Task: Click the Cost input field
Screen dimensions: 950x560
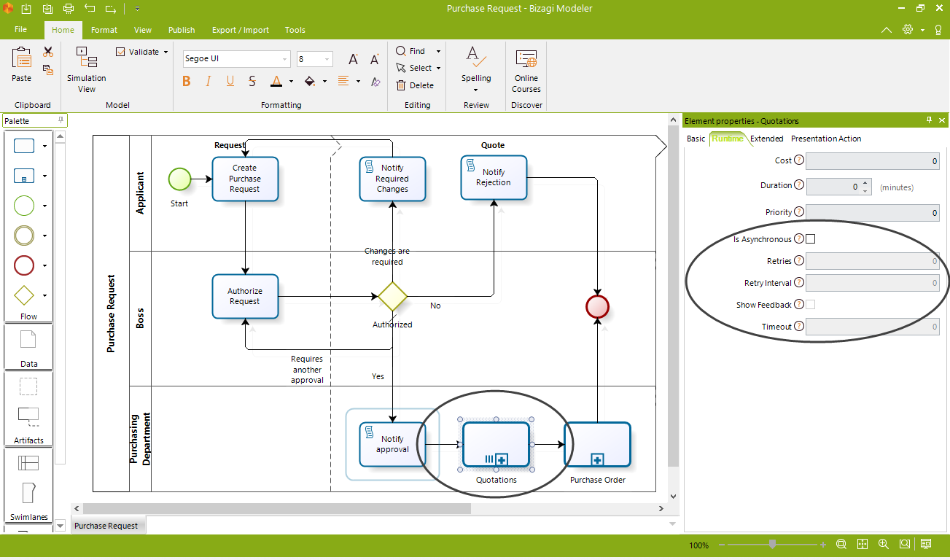Action: coord(873,161)
